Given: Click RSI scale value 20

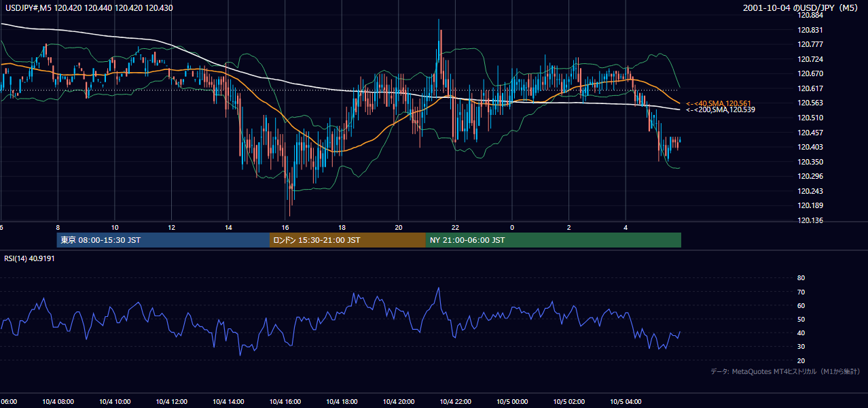Looking at the screenshot, I should point(801,360).
